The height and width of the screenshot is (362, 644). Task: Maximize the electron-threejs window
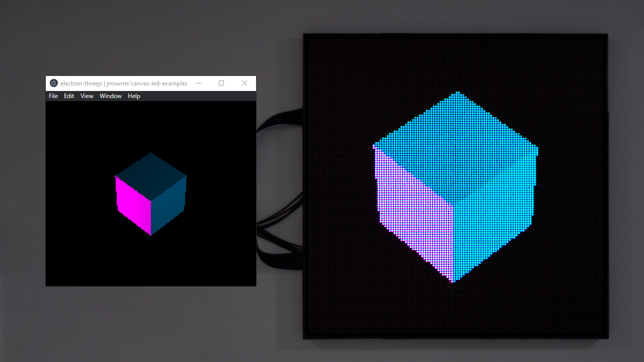(x=221, y=83)
